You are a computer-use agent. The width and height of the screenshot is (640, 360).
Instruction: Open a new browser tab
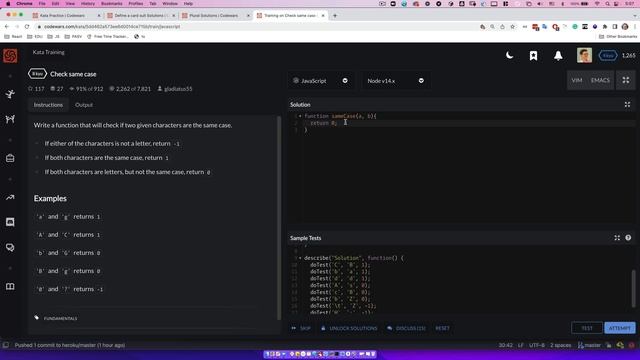tap(335, 16)
